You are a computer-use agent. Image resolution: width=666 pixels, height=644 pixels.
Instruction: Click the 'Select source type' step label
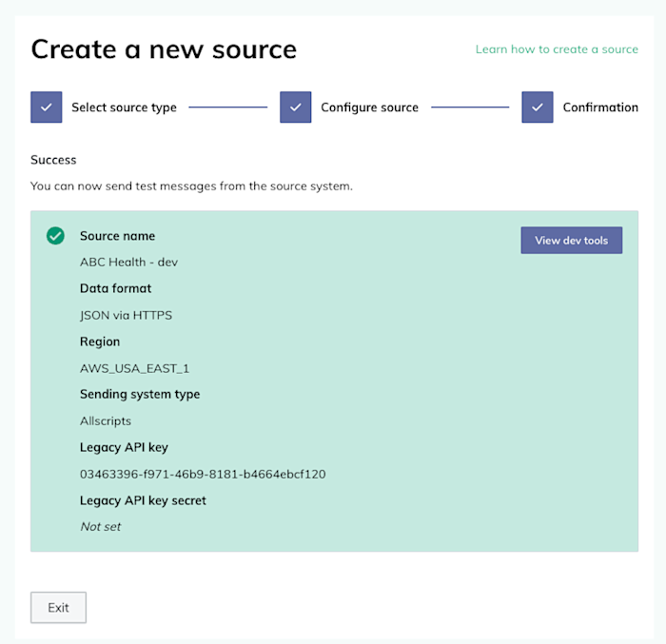(124, 107)
